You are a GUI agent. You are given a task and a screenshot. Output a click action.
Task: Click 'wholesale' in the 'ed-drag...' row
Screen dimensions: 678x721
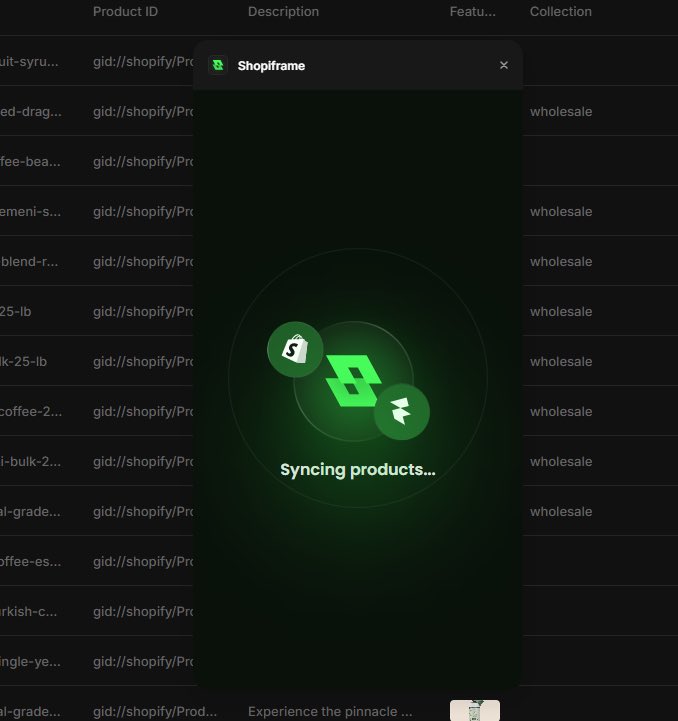(x=561, y=112)
